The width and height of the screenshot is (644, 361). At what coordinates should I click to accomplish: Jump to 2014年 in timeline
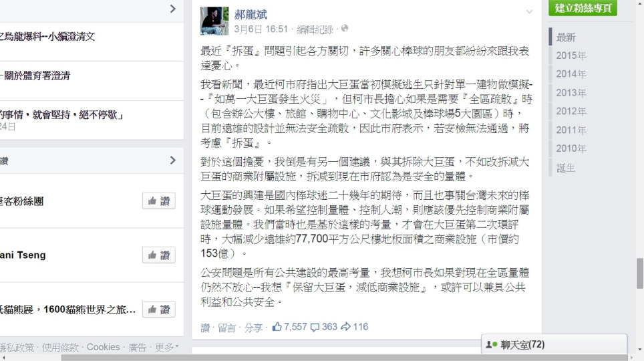click(571, 74)
